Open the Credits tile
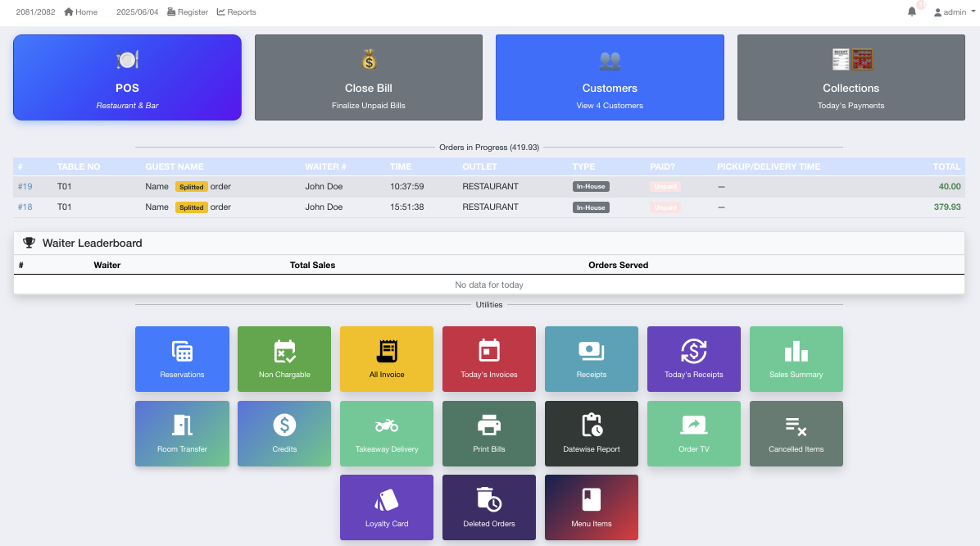The width and height of the screenshot is (980, 546). click(x=284, y=434)
